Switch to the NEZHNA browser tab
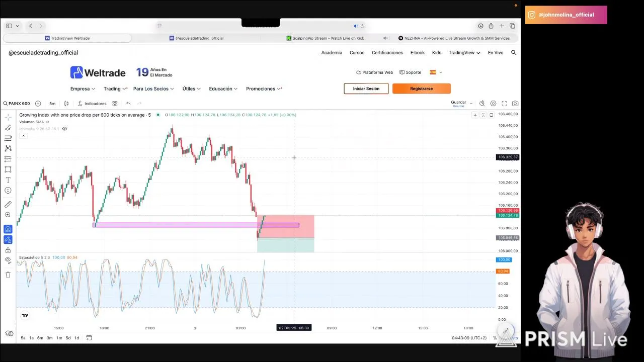The image size is (644, 362). coord(454,38)
